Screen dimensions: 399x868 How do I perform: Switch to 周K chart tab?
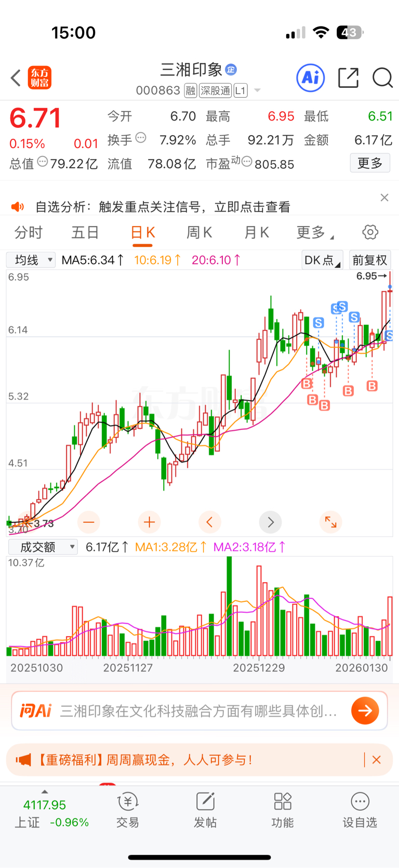[x=199, y=232]
